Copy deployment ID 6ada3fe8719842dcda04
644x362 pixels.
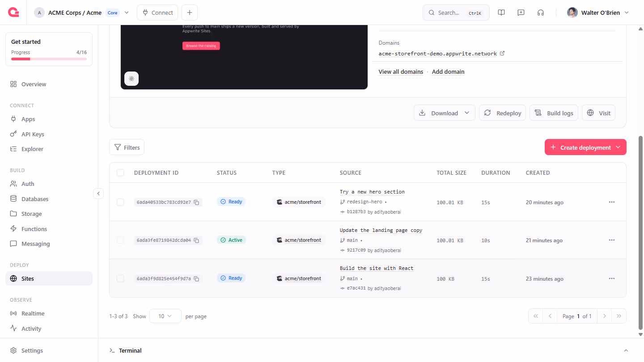196,240
